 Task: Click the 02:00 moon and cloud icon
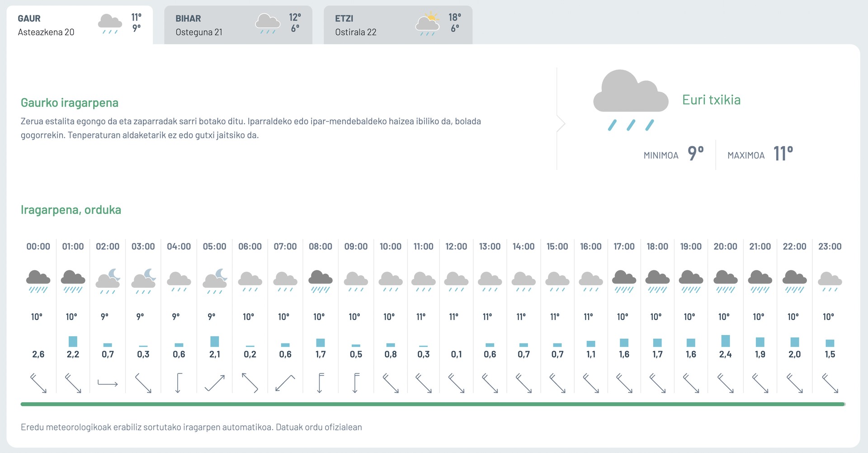coord(108,281)
